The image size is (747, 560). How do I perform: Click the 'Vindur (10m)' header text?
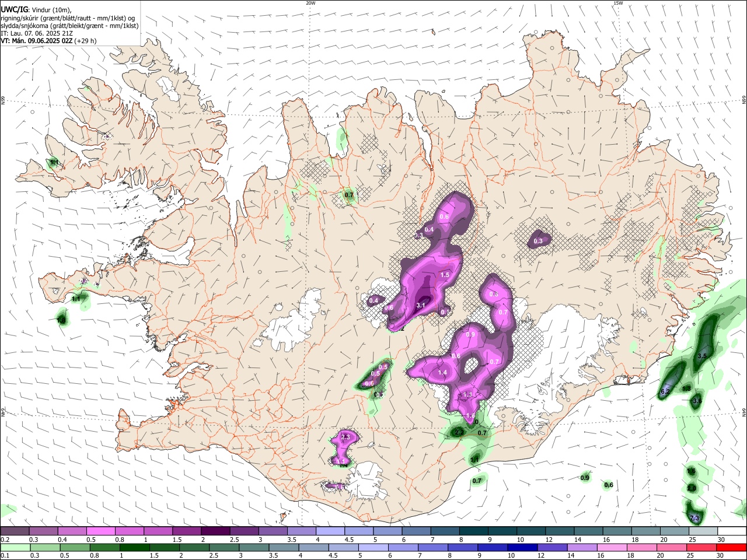[x=51, y=9]
